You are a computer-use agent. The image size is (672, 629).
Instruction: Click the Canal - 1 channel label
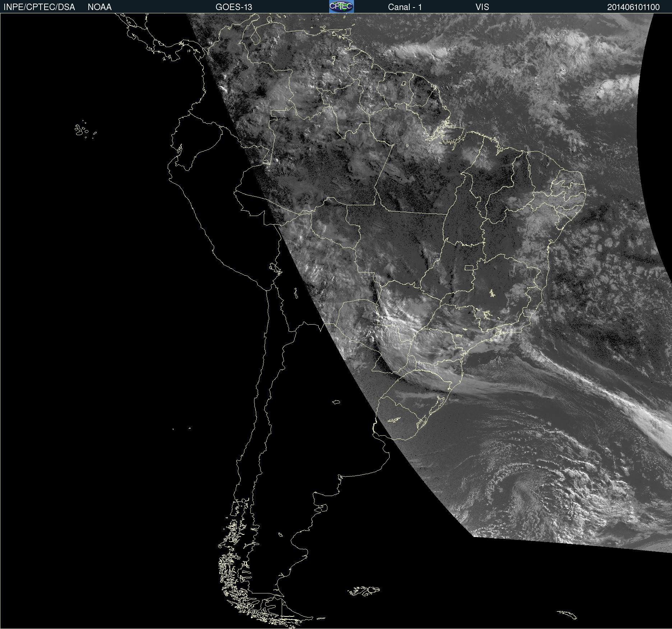click(x=405, y=7)
